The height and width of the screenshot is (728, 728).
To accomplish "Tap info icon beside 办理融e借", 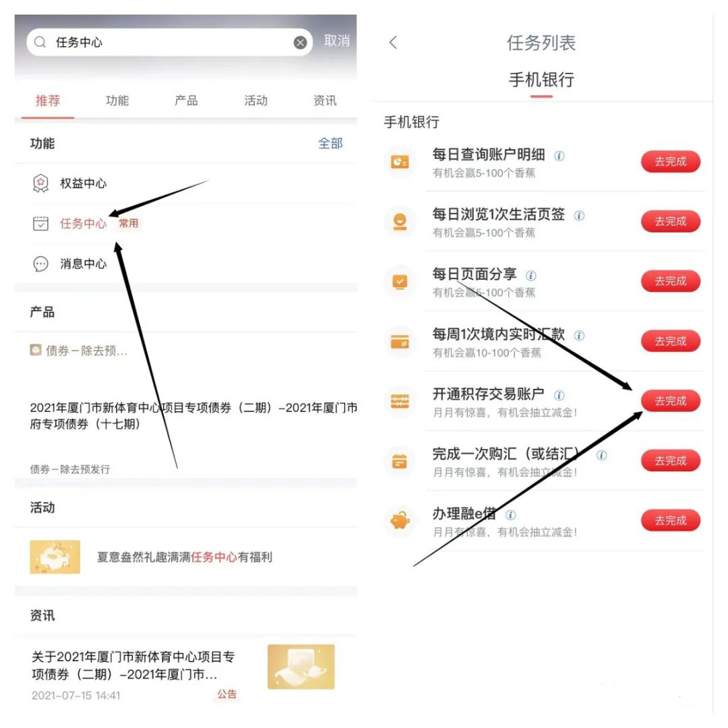I will tap(510, 515).
